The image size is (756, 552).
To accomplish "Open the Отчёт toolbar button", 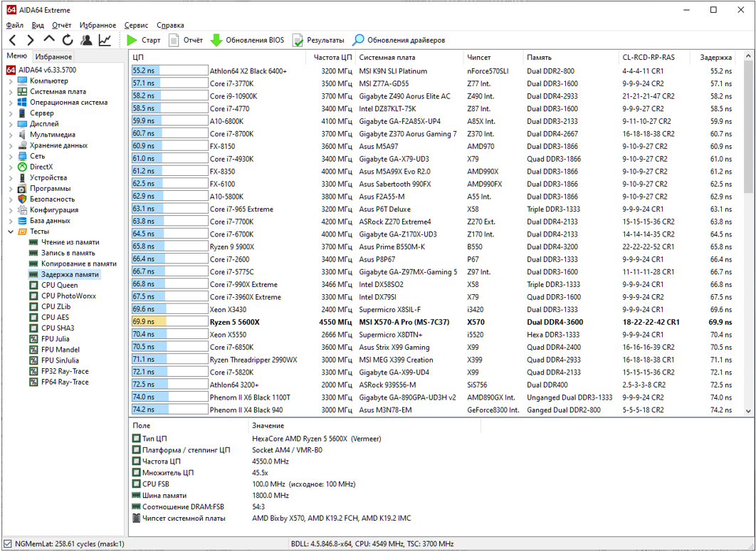I will tap(186, 40).
